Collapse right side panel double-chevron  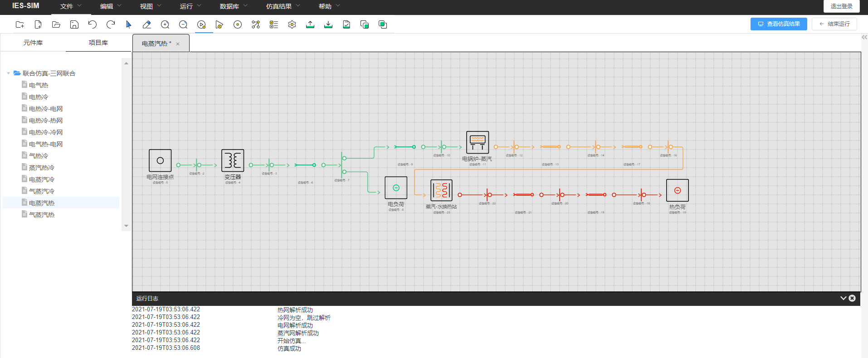coord(864,38)
